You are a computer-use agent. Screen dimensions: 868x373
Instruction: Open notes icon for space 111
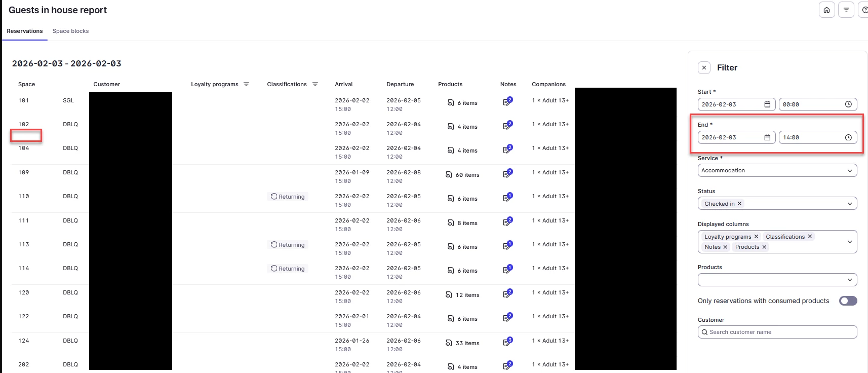[507, 221]
